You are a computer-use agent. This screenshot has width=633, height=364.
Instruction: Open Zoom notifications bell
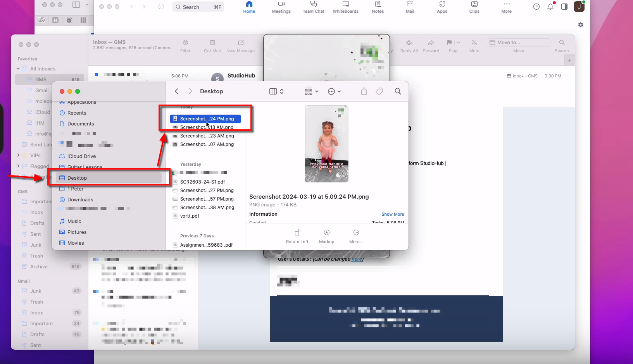click(550, 7)
